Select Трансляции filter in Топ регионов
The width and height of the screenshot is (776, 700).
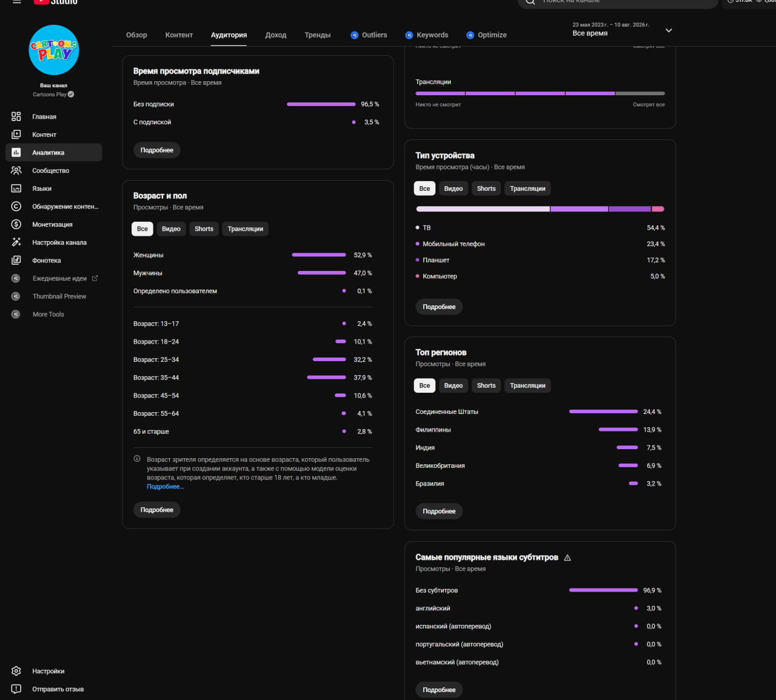pos(527,385)
